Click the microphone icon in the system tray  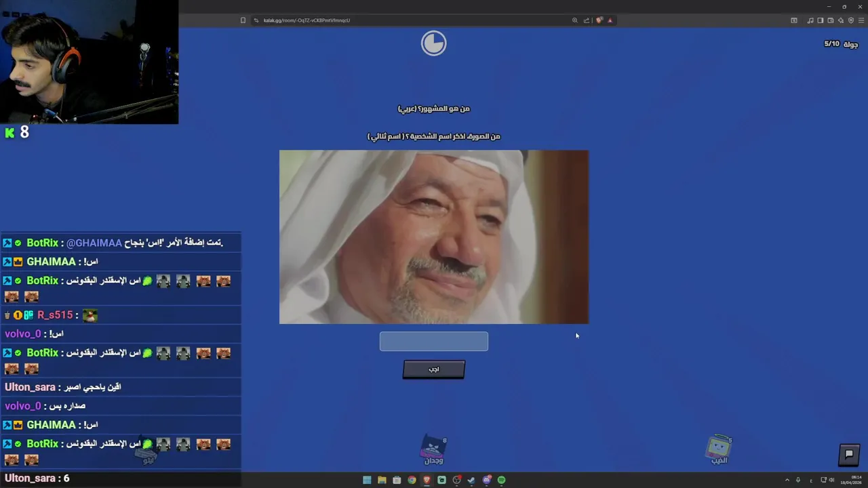(x=798, y=480)
